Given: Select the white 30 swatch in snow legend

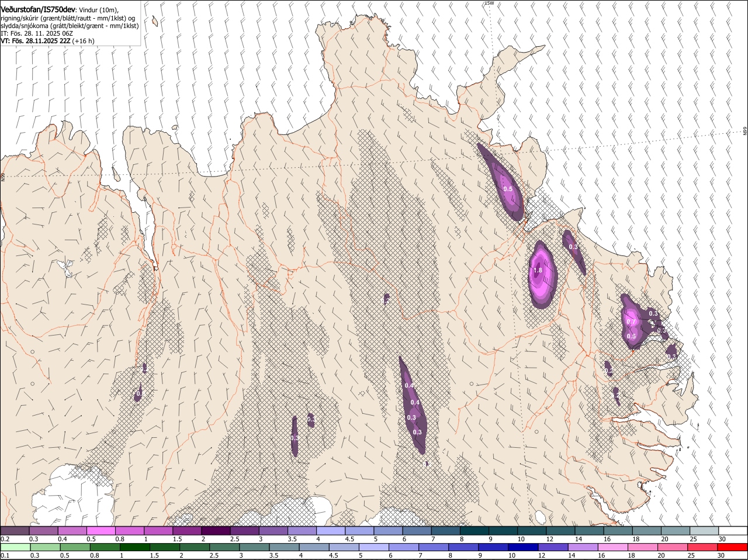Looking at the screenshot, I should coord(733,530).
